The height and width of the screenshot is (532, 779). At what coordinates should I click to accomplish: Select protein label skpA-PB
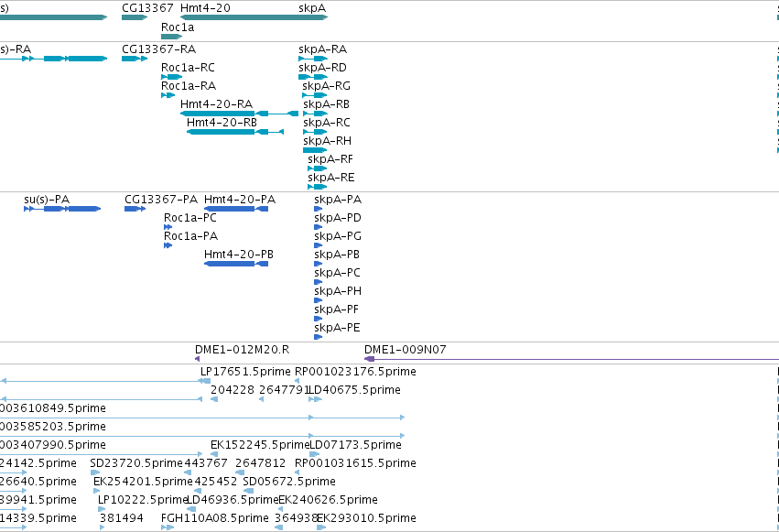[337, 255]
